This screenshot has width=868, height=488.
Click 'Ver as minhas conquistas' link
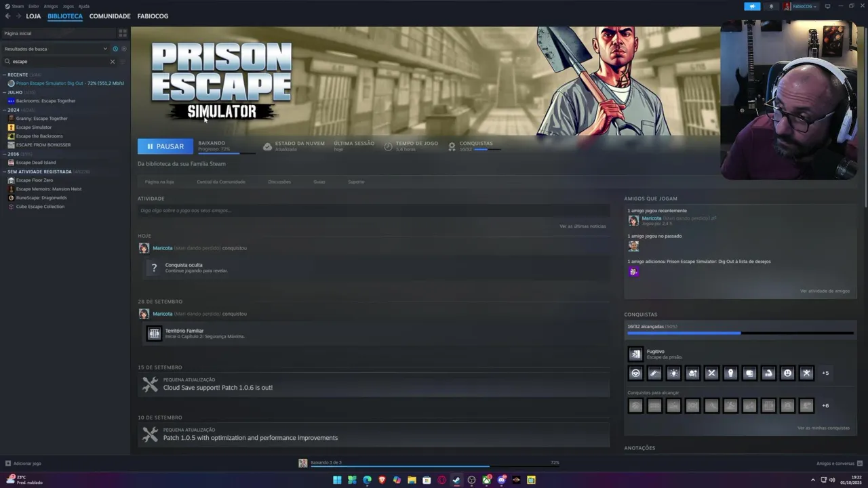click(823, 428)
